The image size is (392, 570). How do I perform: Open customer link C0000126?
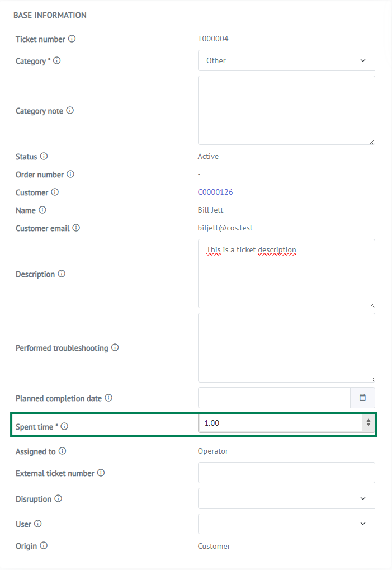pyautogui.click(x=215, y=192)
